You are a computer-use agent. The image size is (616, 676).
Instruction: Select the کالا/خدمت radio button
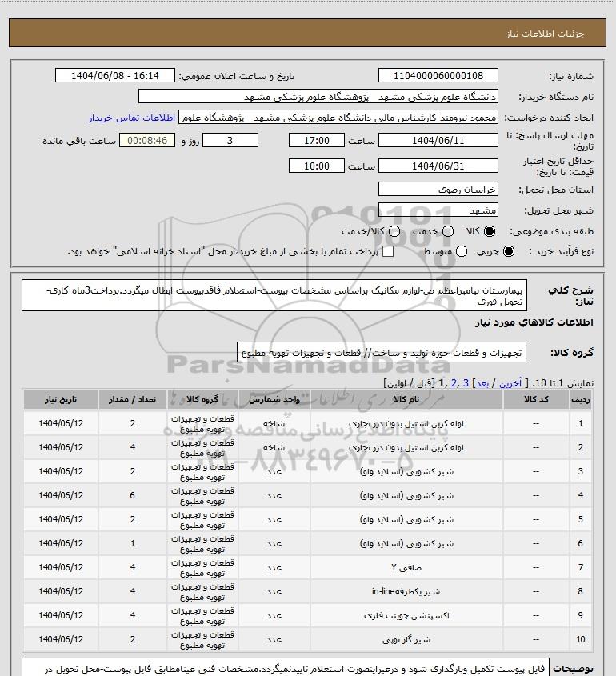pos(394,231)
